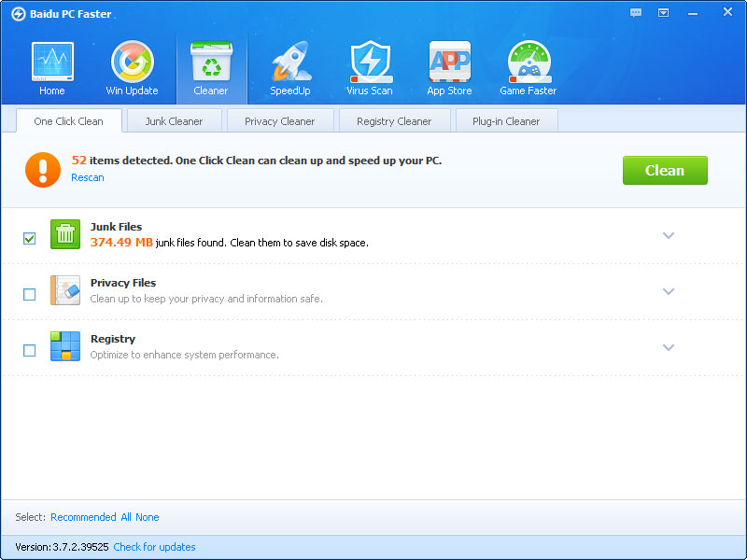Click the Privacy Files heading
Screen dimensions: 747x560
tap(123, 283)
